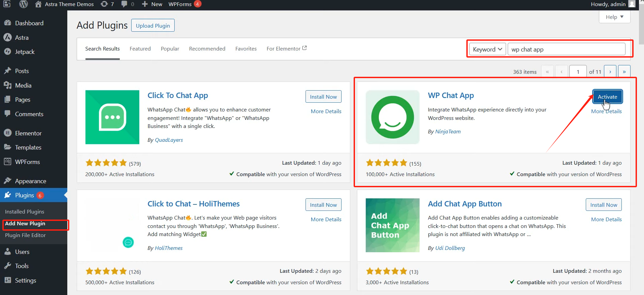This screenshot has width=644, height=295.
Task: Open Dashboard from the sidebar
Action: (29, 23)
